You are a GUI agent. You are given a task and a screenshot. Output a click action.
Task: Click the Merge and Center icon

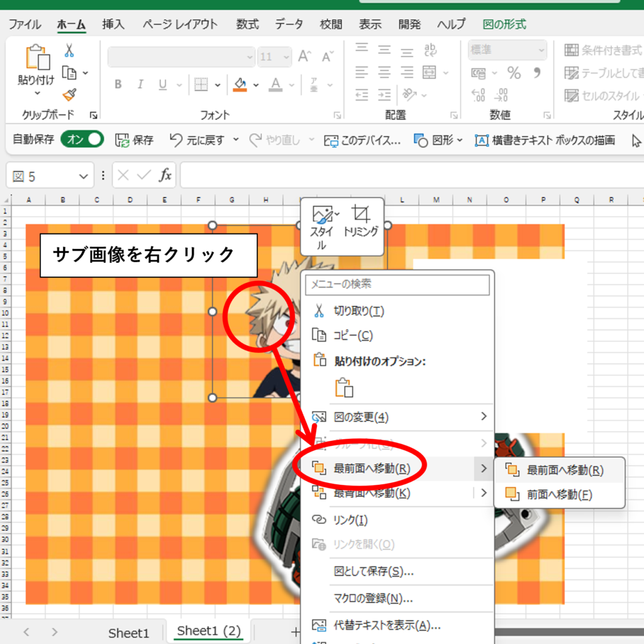[x=429, y=72]
